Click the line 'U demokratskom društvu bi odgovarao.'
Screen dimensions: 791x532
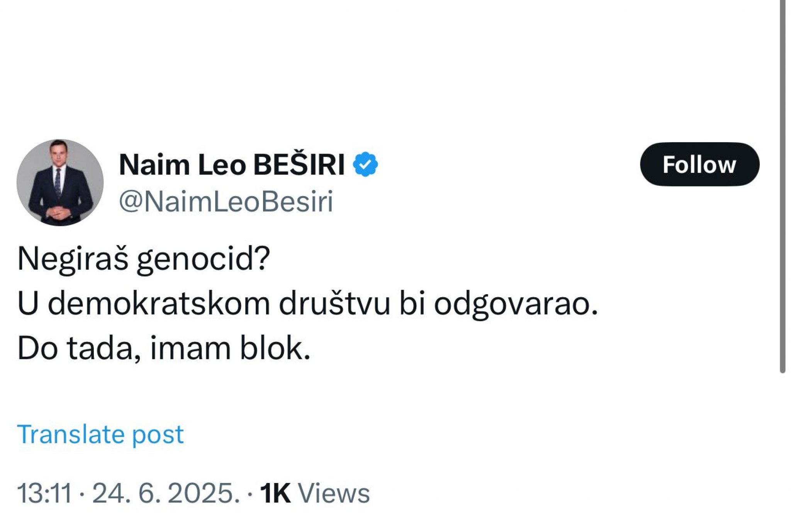tap(307, 303)
